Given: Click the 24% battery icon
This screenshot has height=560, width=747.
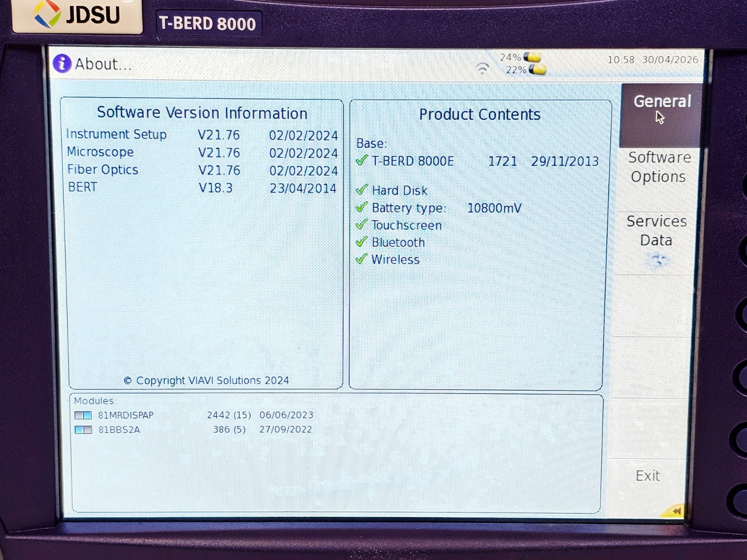Looking at the screenshot, I should click(532, 57).
